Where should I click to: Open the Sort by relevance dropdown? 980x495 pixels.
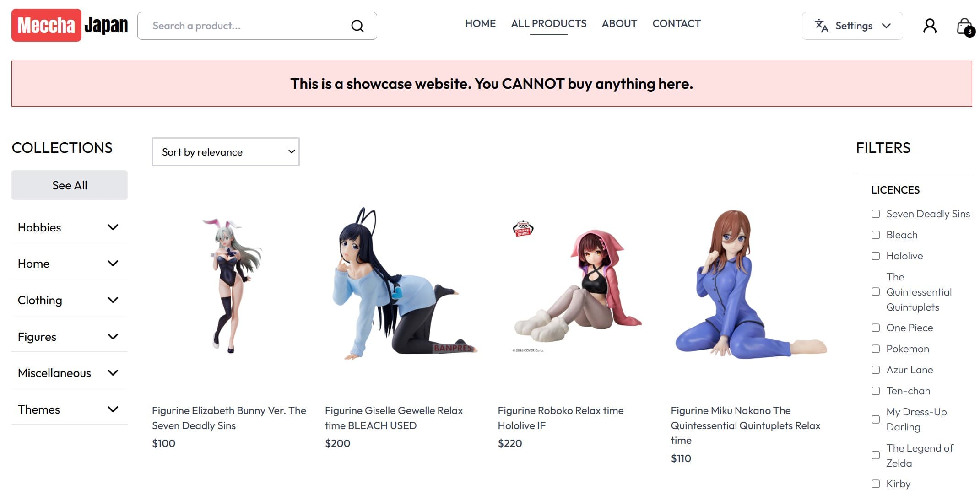(x=226, y=151)
